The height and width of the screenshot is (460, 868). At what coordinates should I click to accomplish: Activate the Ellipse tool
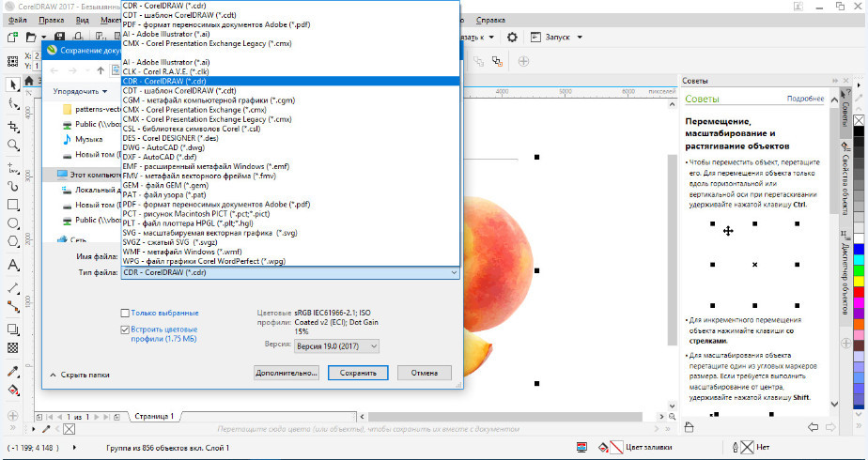[13, 223]
